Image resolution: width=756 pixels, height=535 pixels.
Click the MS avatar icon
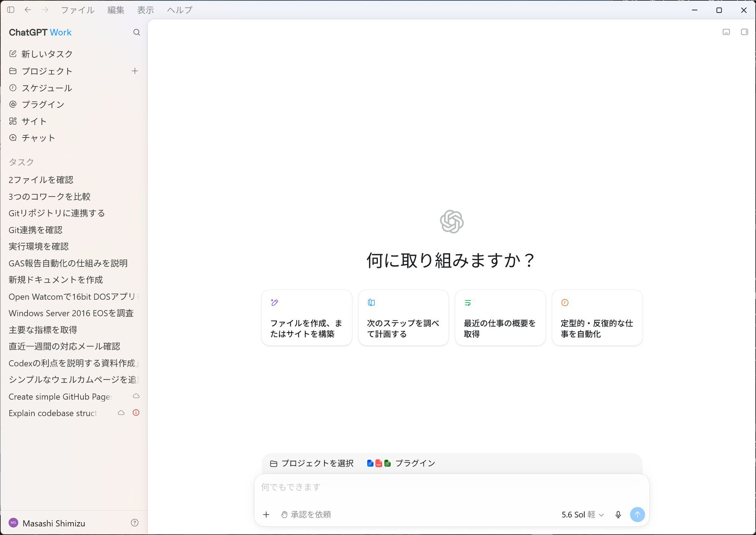13,523
